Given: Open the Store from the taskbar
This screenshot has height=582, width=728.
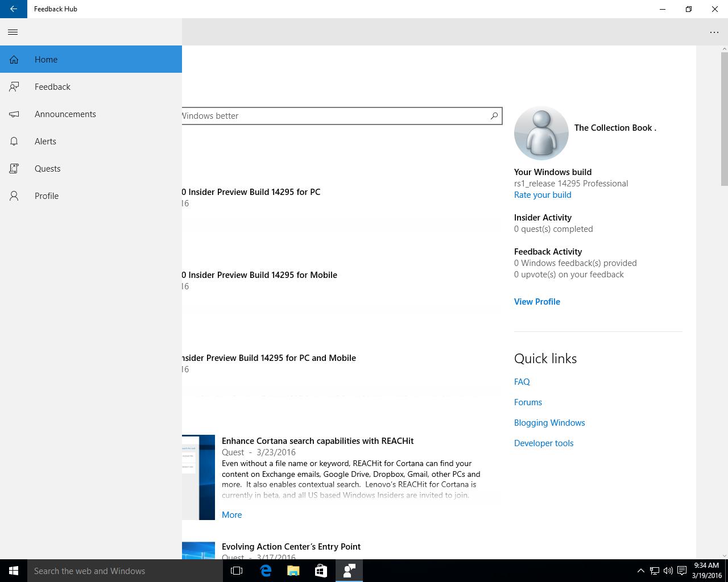Looking at the screenshot, I should 321,571.
